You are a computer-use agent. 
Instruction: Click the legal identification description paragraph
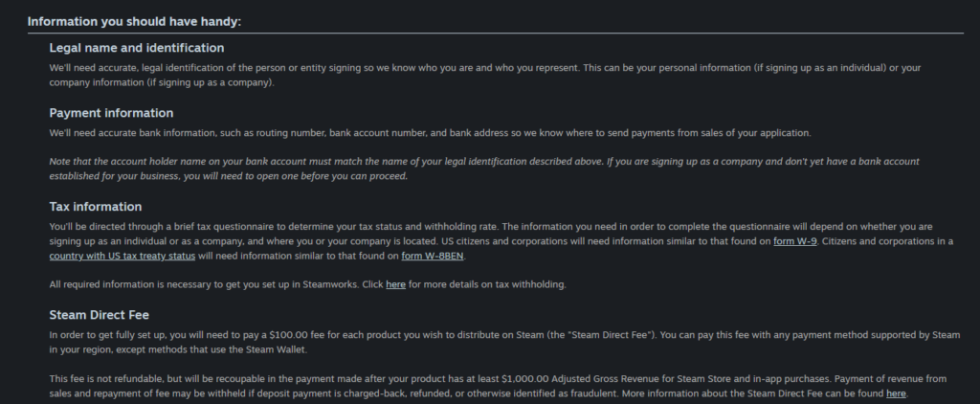click(x=485, y=75)
